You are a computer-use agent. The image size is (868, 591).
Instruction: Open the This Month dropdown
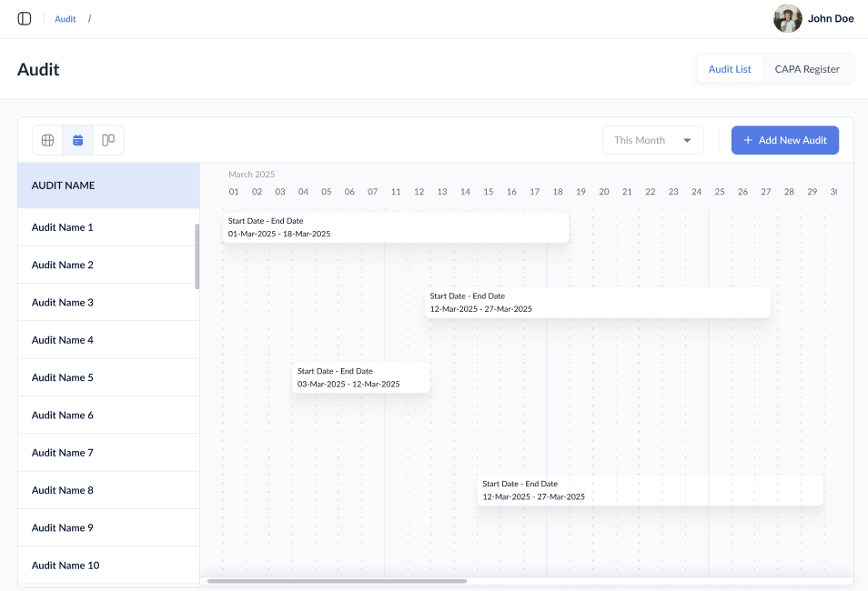(651, 140)
